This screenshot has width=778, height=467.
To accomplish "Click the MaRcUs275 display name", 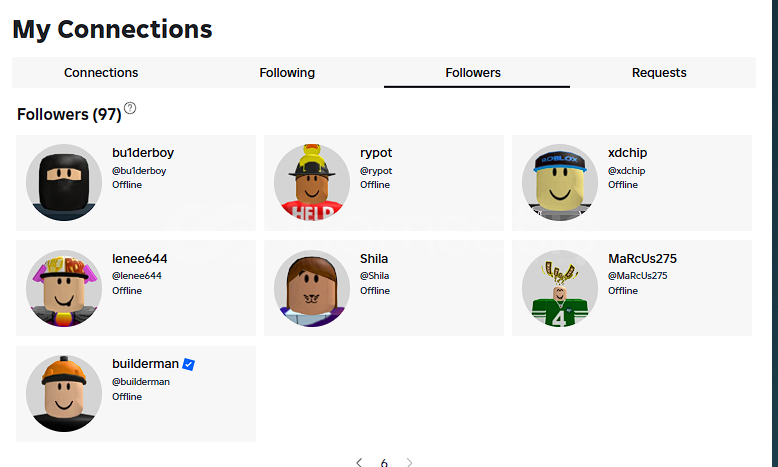I will click(643, 259).
